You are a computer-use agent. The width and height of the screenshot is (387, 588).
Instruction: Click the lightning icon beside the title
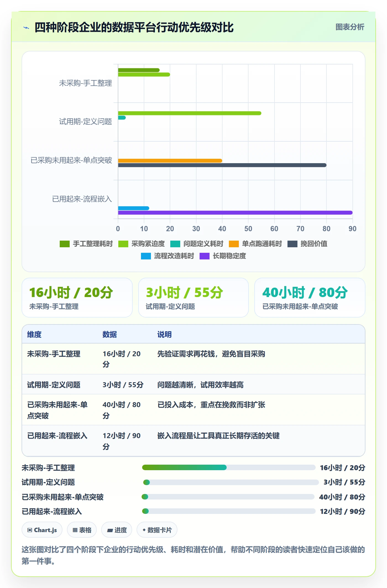(26, 28)
